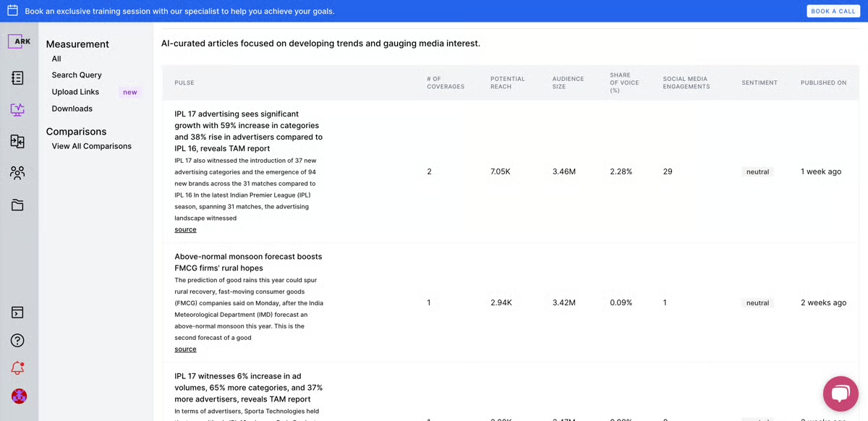Click the 29 social media engagements value
Viewport: 868px width, 421px height.
(x=668, y=172)
